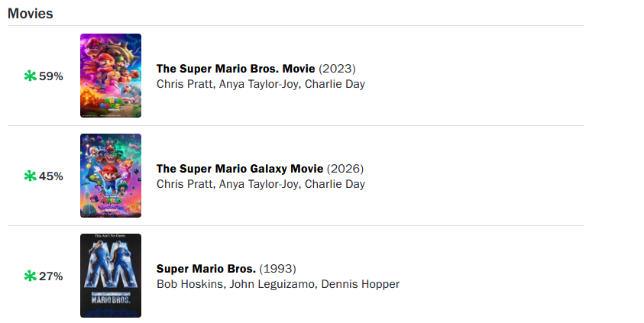Click the Movies section heading

(31, 14)
